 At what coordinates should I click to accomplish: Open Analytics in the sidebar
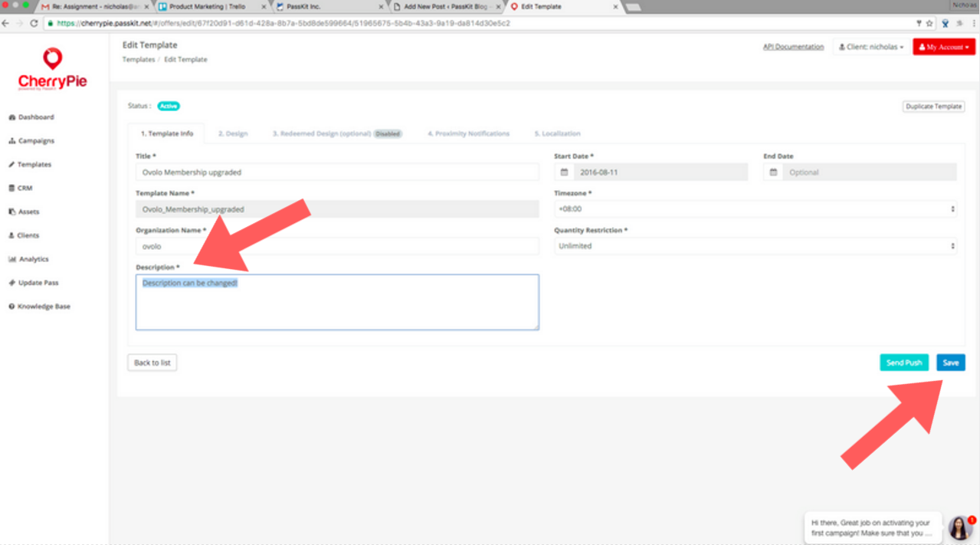tap(28, 259)
